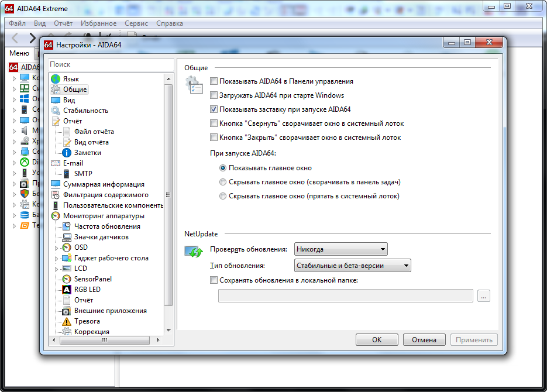Click the SensorPanel gauge icon
Screen dimensions: 547x392
(67, 279)
